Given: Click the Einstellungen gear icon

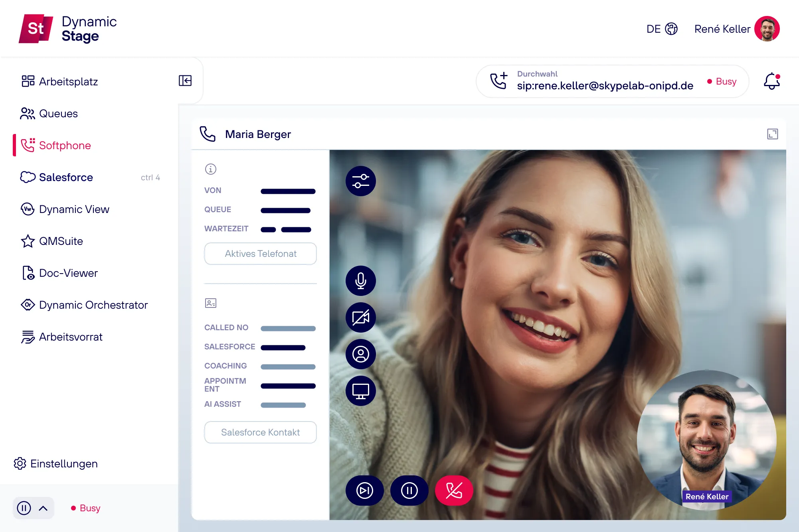Looking at the screenshot, I should pos(20,463).
